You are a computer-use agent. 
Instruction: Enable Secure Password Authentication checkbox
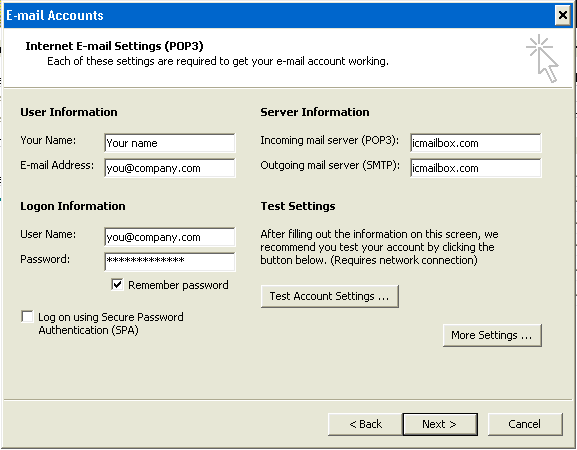27,317
